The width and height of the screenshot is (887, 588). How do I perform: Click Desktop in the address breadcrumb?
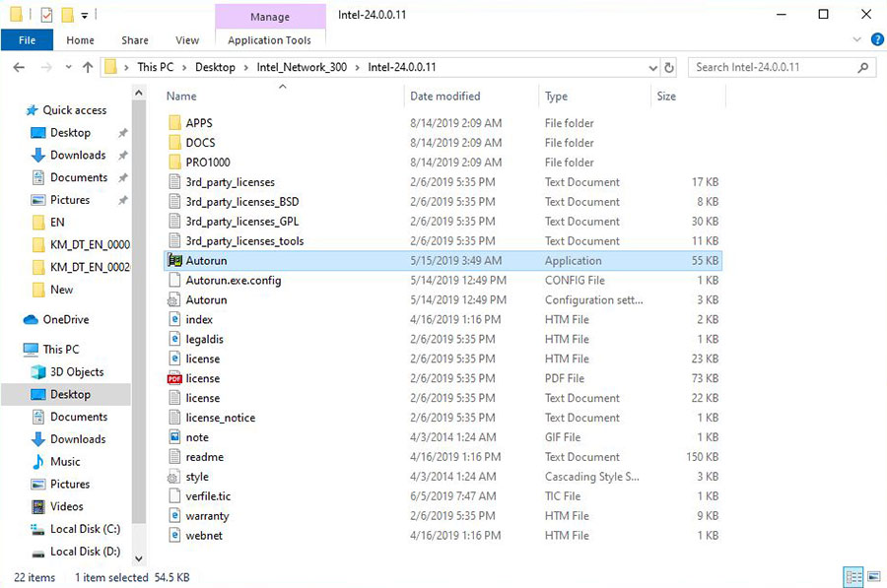(x=215, y=67)
